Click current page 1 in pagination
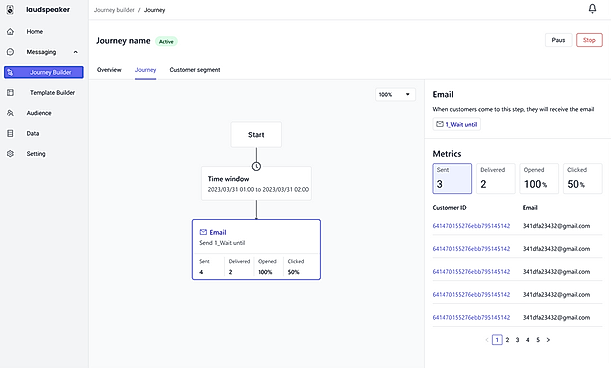 click(497, 340)
